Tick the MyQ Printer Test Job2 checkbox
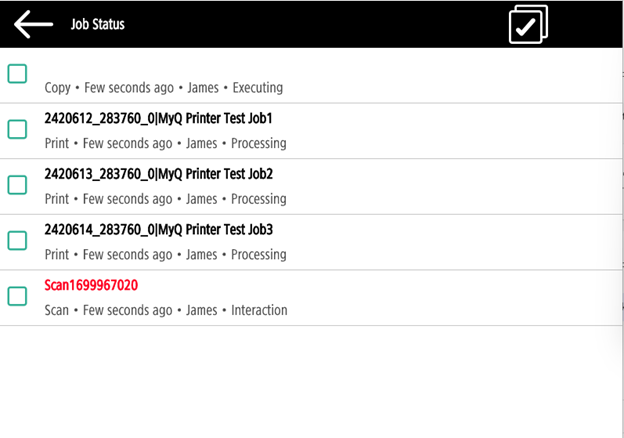624x438 pixels. (17, 185)
